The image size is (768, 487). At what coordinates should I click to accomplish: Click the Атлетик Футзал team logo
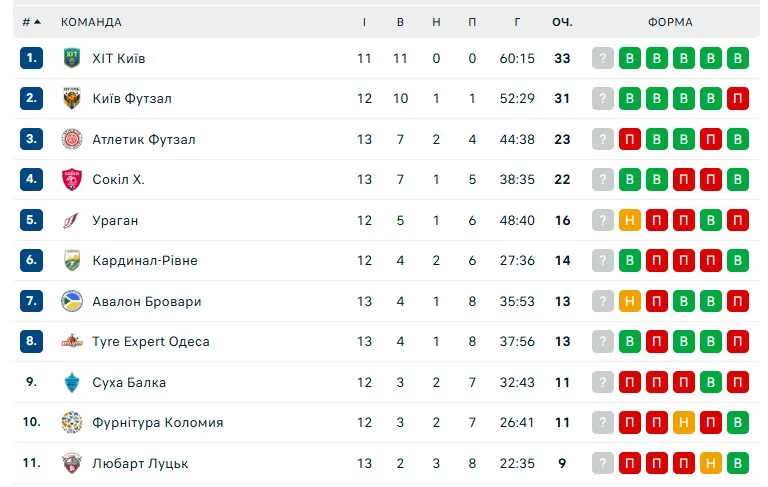point(72,139)
